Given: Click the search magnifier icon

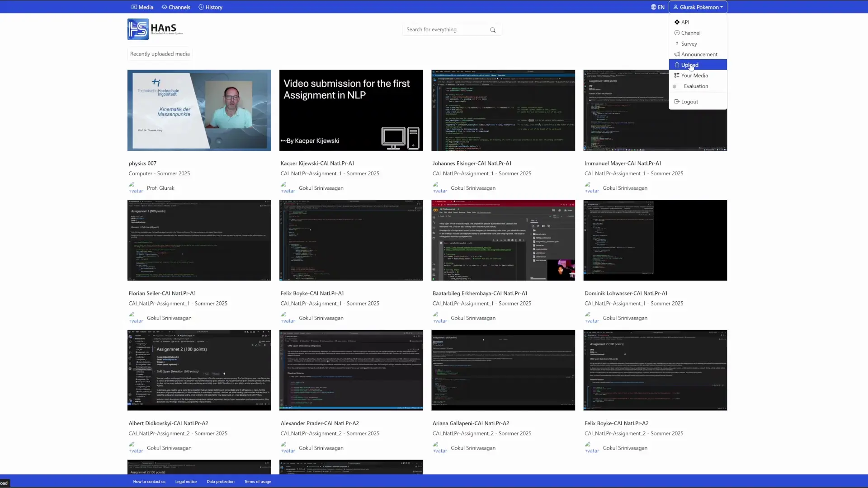Looking at the screenshot, I should (x=493, y=30).
